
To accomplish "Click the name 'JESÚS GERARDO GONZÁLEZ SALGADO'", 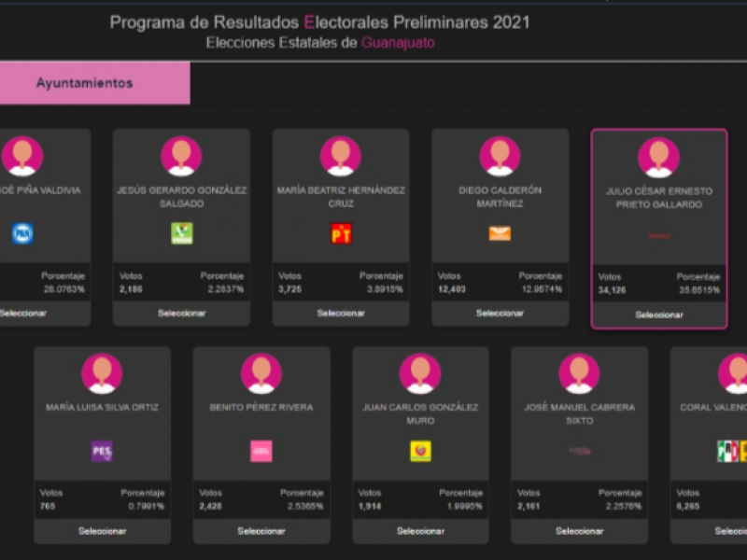I will point(181,197).
